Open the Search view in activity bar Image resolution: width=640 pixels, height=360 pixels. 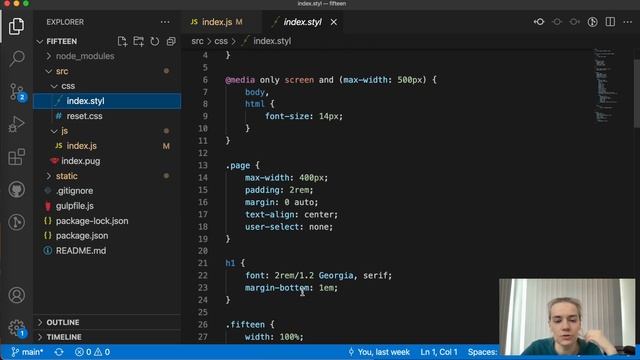(x=16, y=58)
